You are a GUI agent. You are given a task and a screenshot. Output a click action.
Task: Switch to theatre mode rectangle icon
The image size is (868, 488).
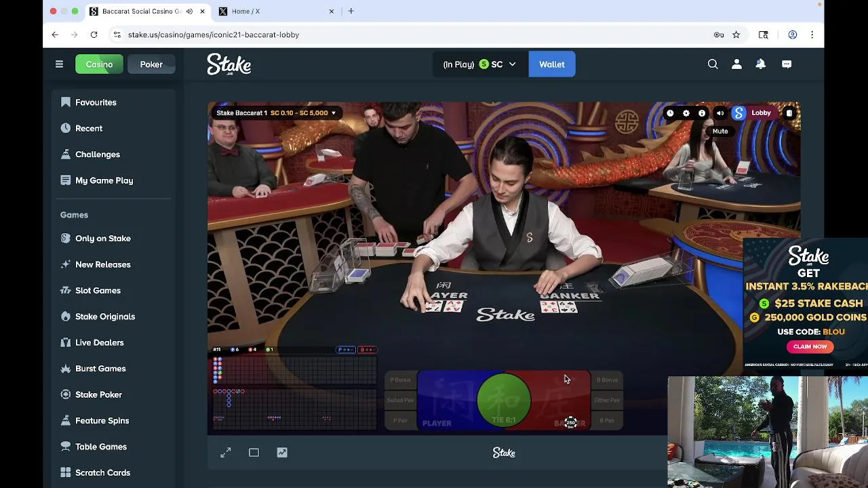(x=254, y=453)
